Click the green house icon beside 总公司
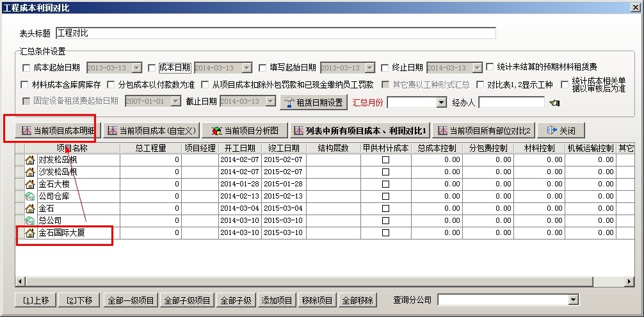 tap(29, 220)
